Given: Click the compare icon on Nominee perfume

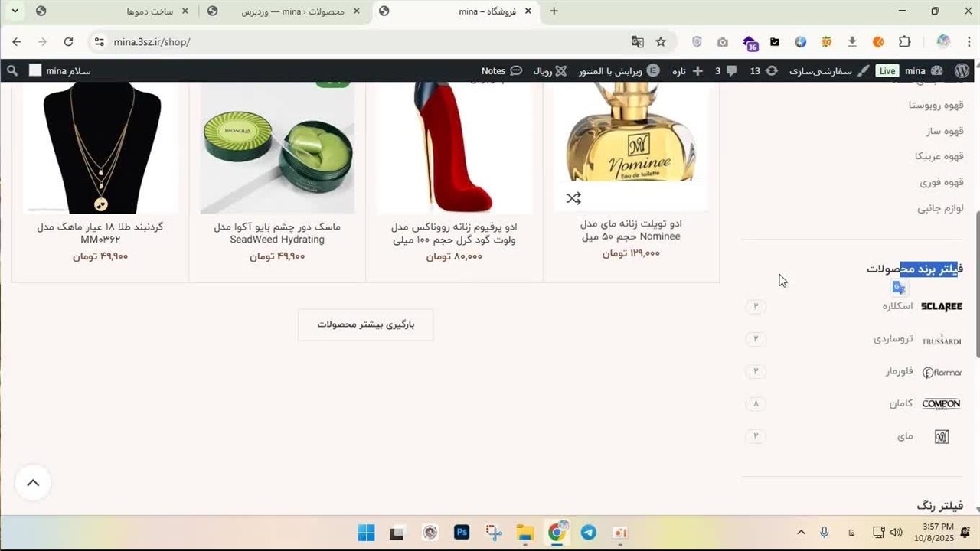Looking at the screenshot, I should 573,199.
